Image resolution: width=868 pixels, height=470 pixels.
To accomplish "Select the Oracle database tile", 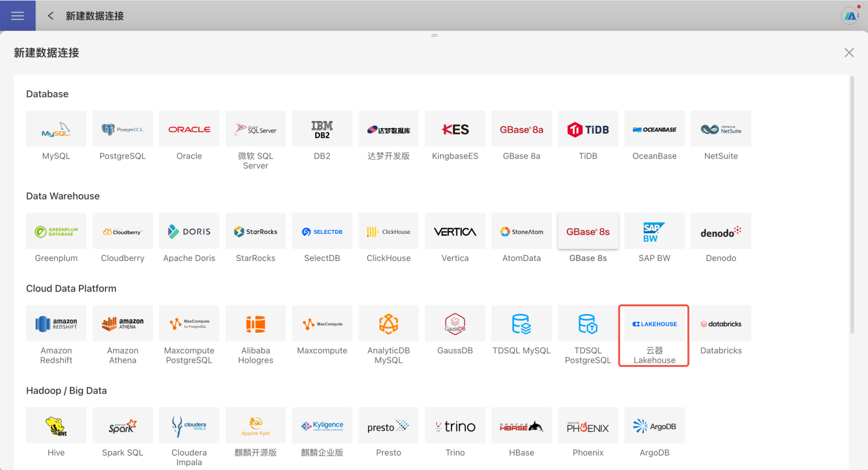I will 189,129.
